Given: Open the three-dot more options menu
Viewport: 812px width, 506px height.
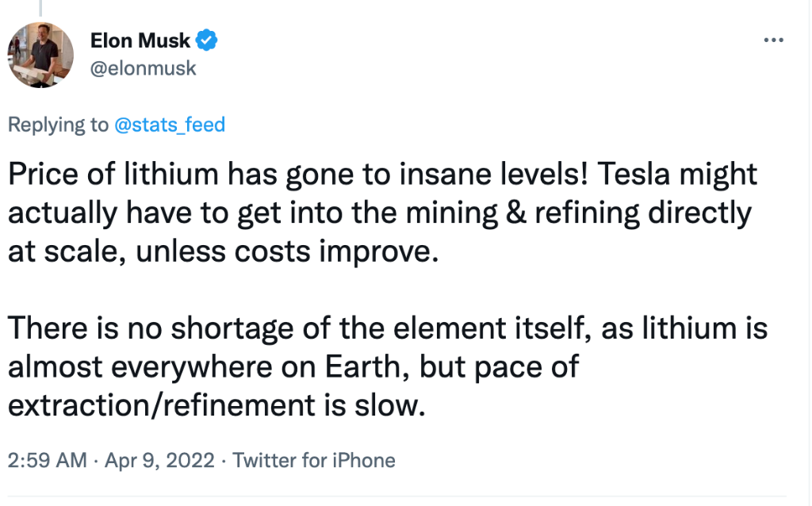Looking at the screenshot, I should 772,41.
